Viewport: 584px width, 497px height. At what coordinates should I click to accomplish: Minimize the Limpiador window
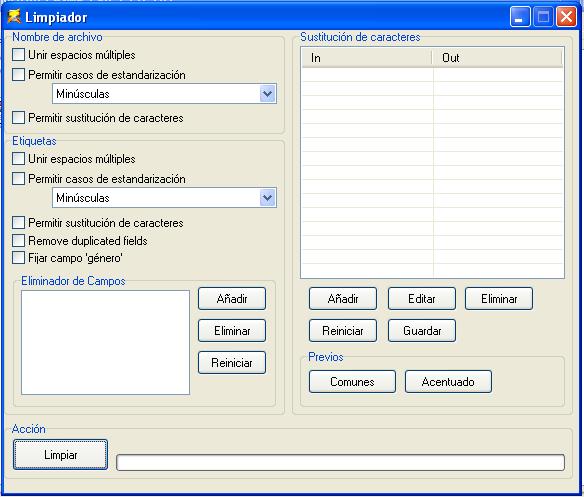click(520, 17)
